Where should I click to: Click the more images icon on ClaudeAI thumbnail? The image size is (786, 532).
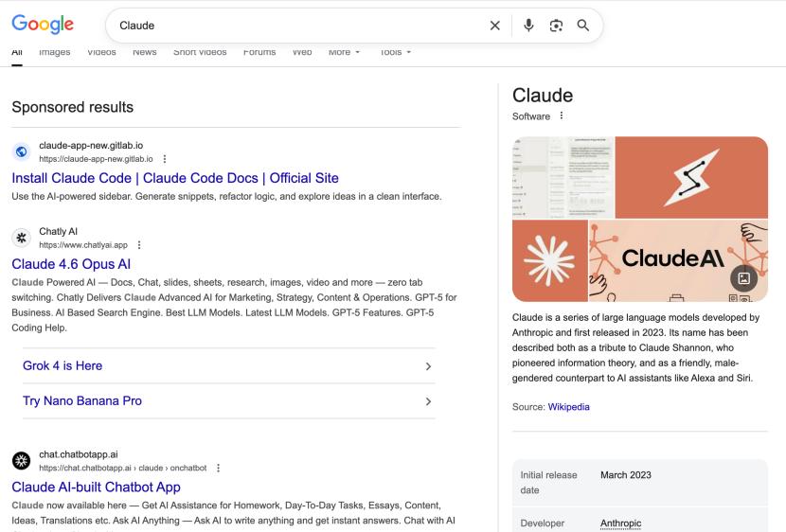[x=744, y=278]
